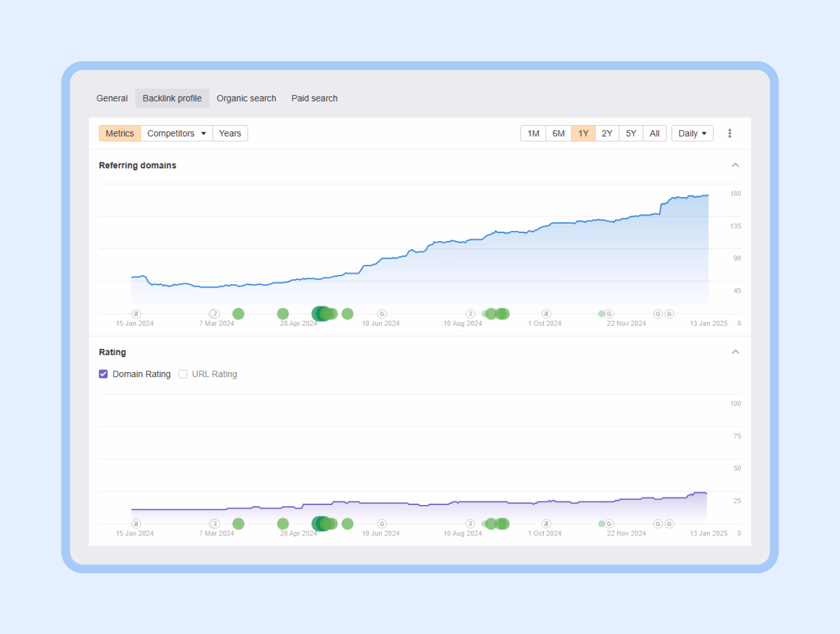Click the 'a' marker above 1 Oct 2024 in Referring domains
Screen dimensions: 840x634
[x=546, y=314]
